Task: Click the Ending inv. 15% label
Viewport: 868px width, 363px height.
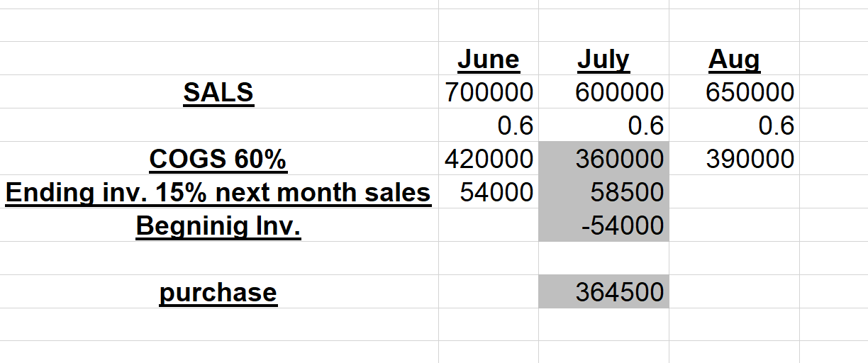Action: (218, 192)
